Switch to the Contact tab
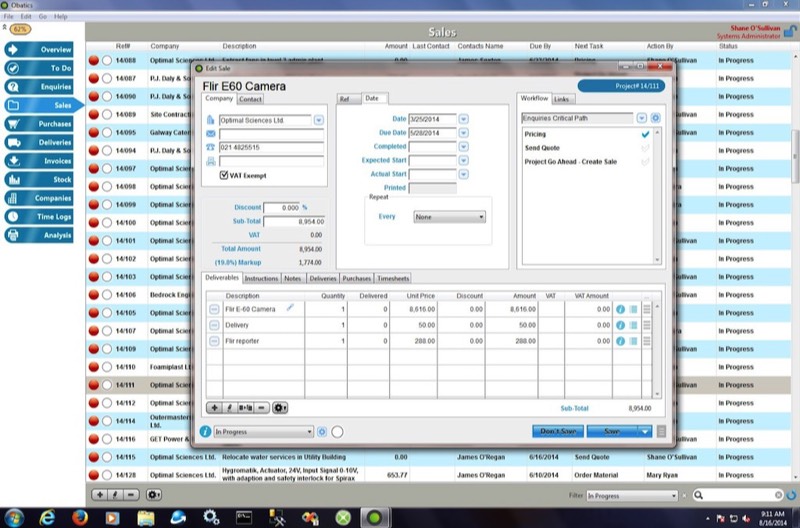Image resolution: width=800 pixels, height=528 pixels. coord(250,99)
